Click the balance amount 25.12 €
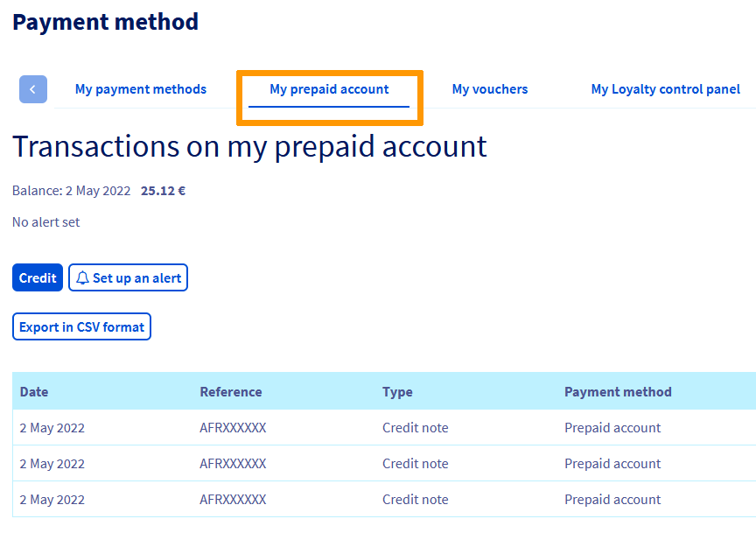756x533 pixels. (163, 190)
